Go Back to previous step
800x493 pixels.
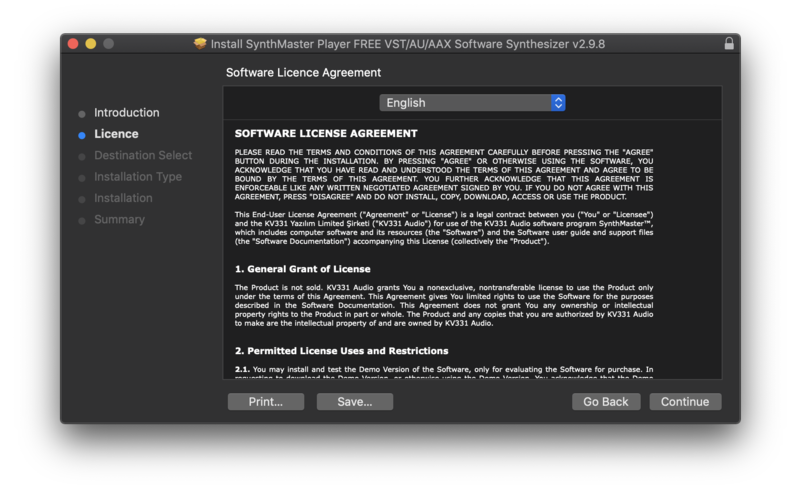606,402
